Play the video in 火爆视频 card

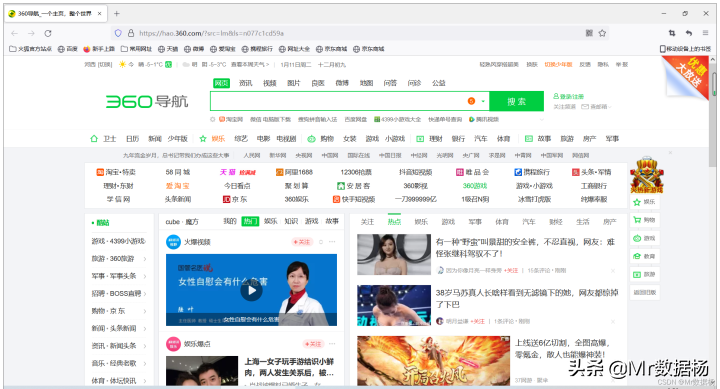pos(252,290)
